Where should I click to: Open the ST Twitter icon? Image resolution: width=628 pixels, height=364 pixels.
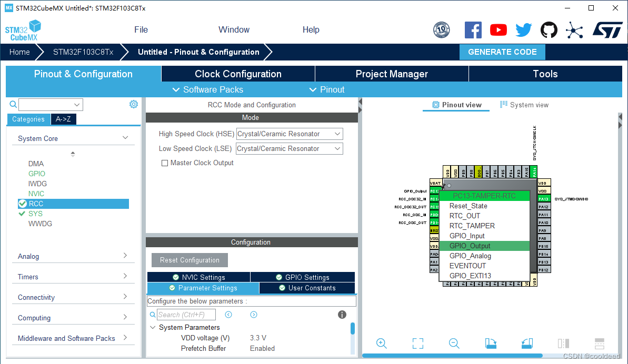[523, 30]
